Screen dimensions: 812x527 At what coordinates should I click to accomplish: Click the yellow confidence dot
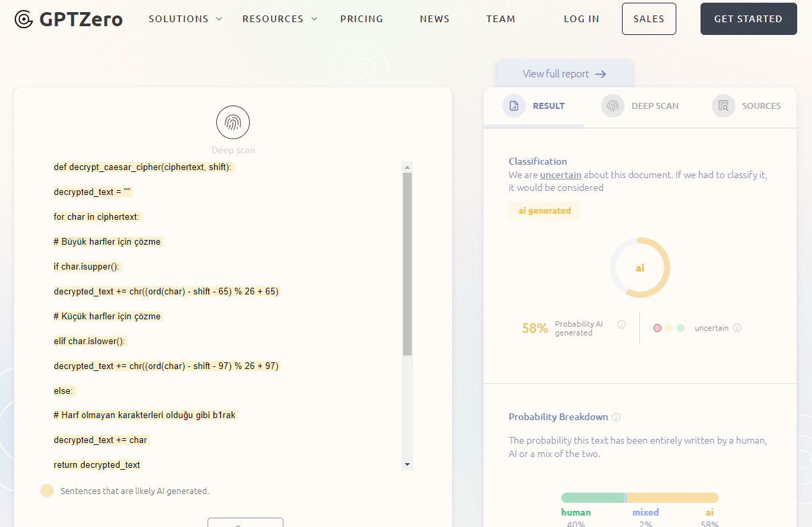[x=669, y=328]
